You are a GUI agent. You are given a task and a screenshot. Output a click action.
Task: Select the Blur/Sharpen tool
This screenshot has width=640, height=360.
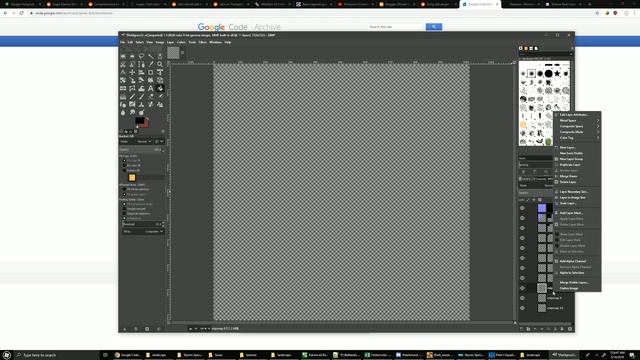(123, 112)
